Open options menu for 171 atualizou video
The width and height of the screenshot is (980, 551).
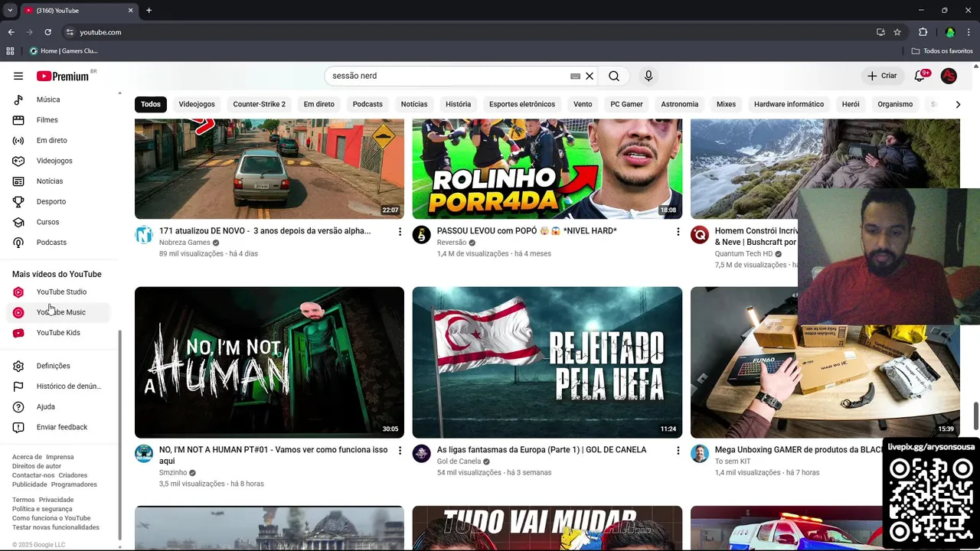click(400, 231)
